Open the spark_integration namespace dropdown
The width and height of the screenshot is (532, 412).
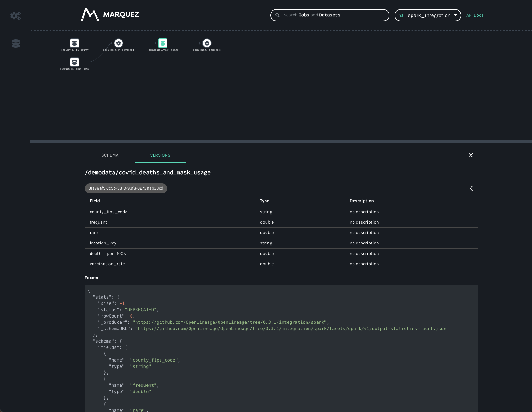point(428,15)
